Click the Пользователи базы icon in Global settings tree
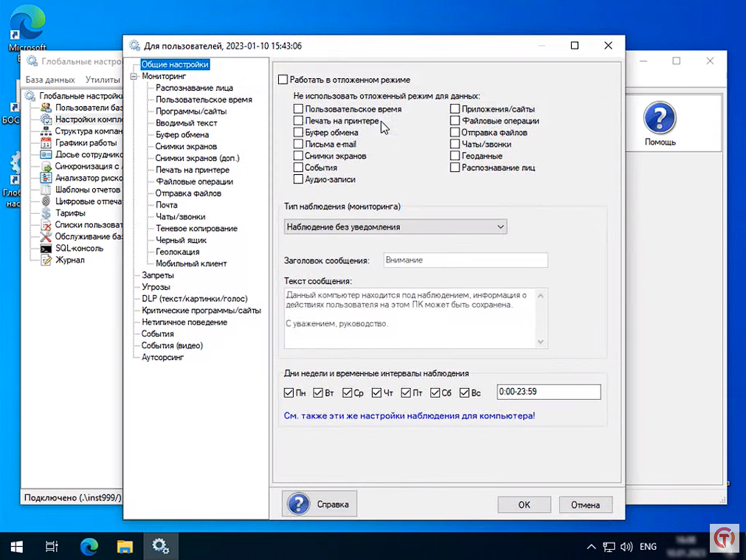 coord(46,108)
